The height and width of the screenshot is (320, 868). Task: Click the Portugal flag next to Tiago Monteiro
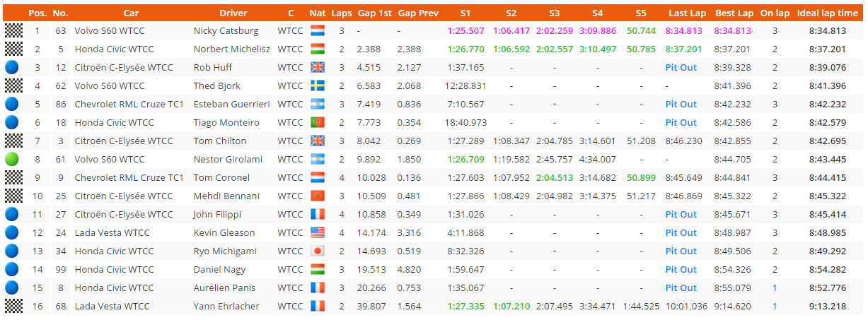click(318, 122)
